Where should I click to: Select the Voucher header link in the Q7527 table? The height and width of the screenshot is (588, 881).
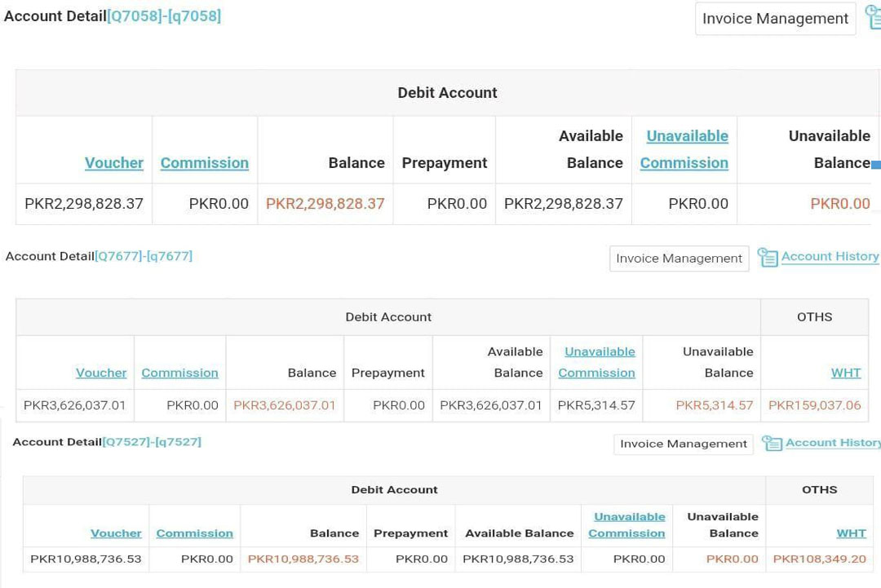116,533
